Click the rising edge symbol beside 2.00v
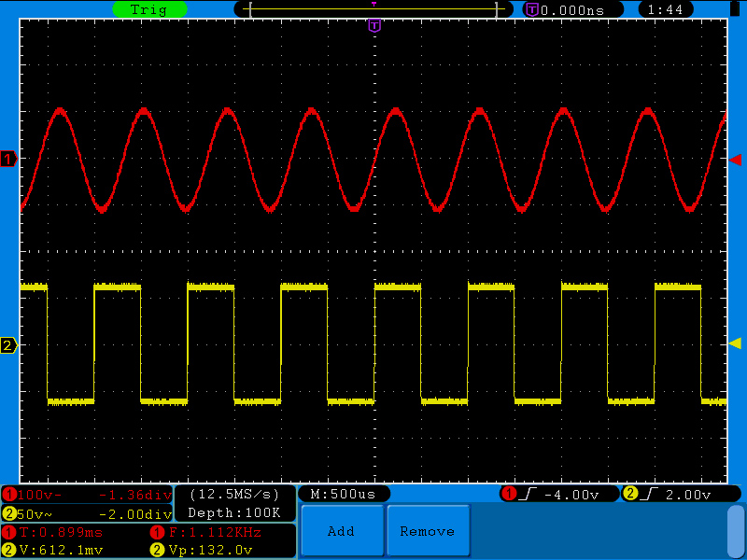The width and height of the screenshot is (747, 560). [648, 494]
